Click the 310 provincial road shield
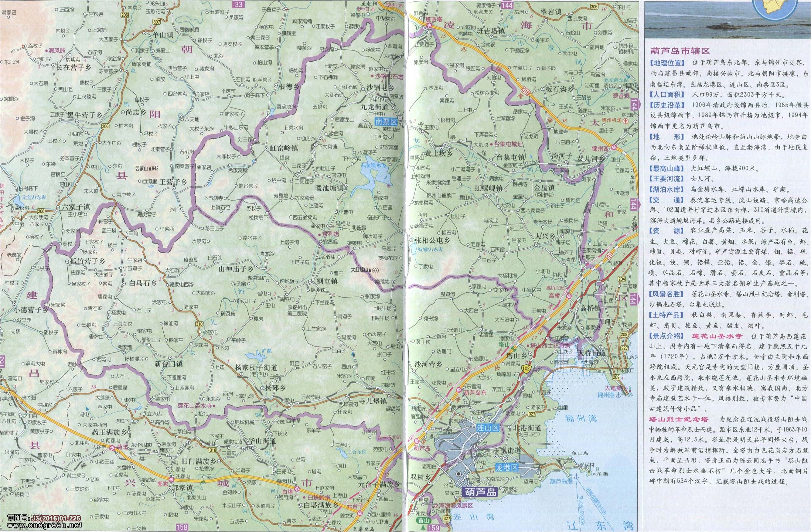 [x=199, y=324]
